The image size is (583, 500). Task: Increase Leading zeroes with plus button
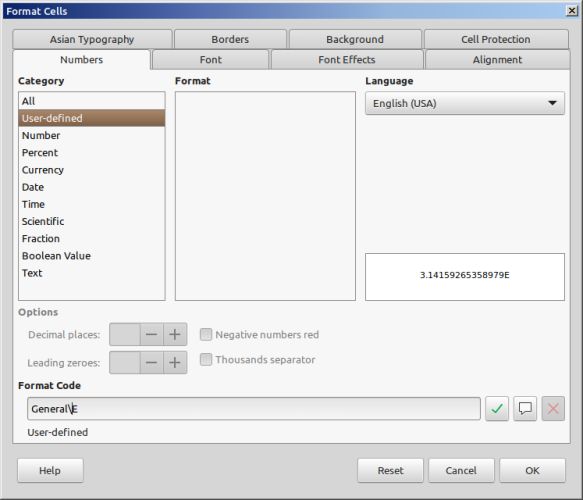point(175,362)
